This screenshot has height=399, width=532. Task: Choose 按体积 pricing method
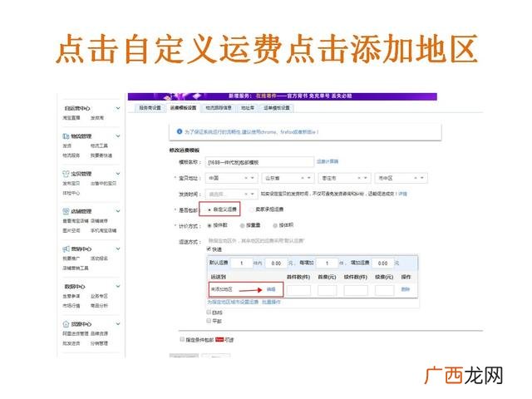click(x=275, y=225)
